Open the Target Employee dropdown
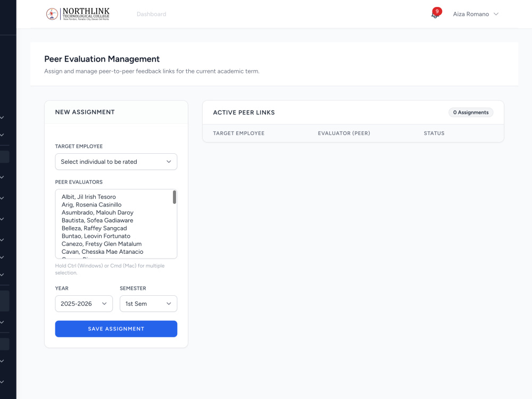Screen dimensions: 532x399 tap(116, 162)
